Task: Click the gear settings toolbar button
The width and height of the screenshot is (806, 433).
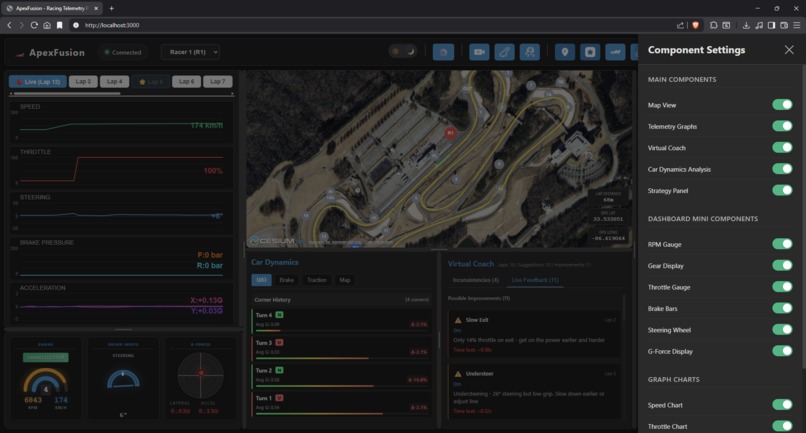Action: (x=443, y=52)
